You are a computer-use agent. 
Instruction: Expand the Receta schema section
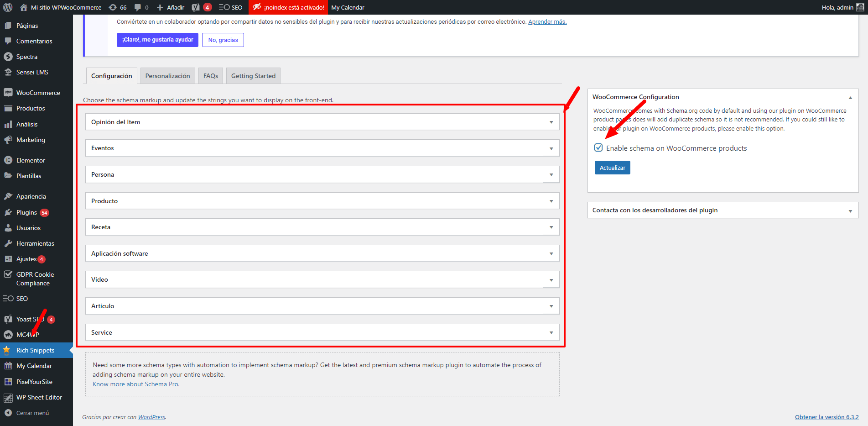(x=322, y=227)
